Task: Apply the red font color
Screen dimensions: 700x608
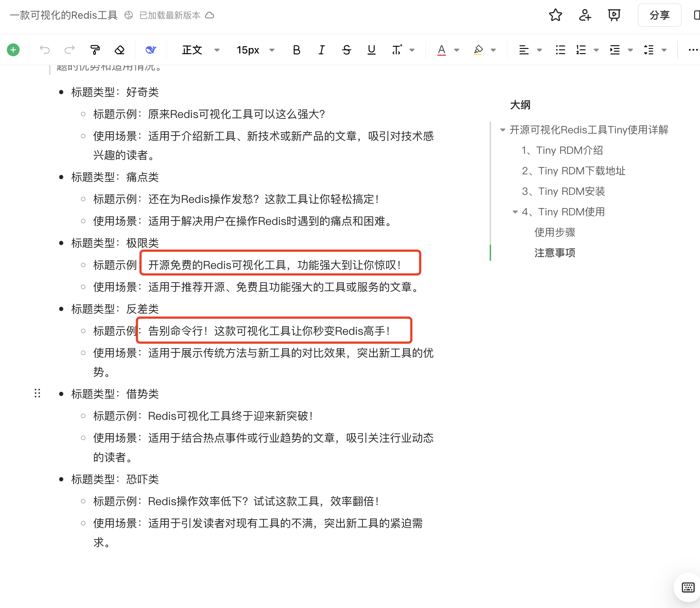Action: (442, 50)
